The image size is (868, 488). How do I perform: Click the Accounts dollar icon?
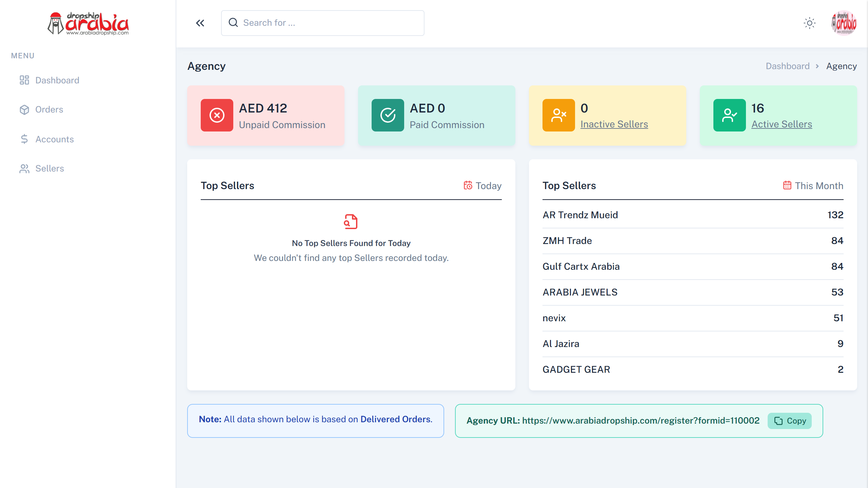pos(24,139)
